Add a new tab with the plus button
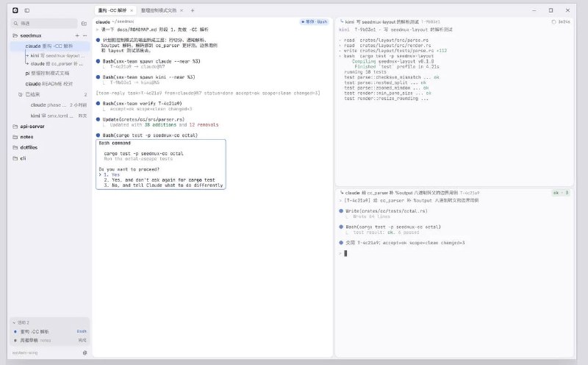This screenshot has height=365, width=588. 193,10
